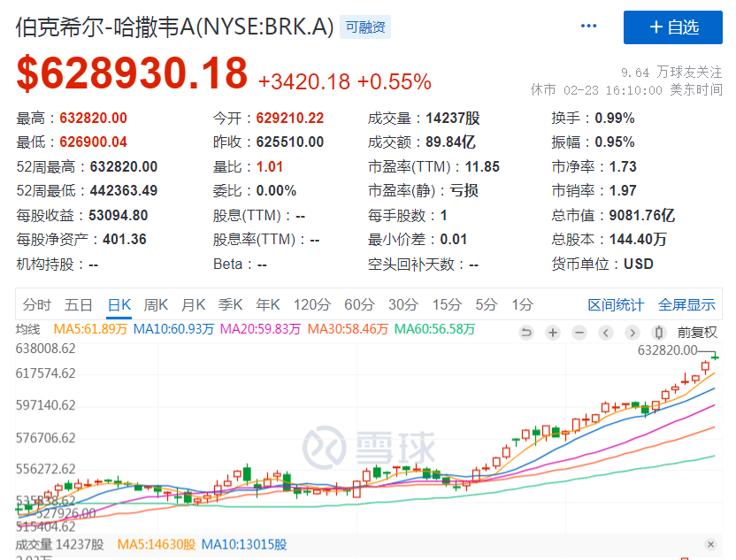Select the 日K chart tab
The image size is (736, 560).
[119, 304]
